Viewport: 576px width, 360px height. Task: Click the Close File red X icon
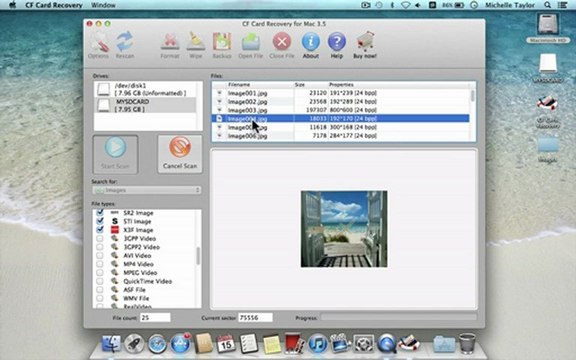[x=282, y=45]
